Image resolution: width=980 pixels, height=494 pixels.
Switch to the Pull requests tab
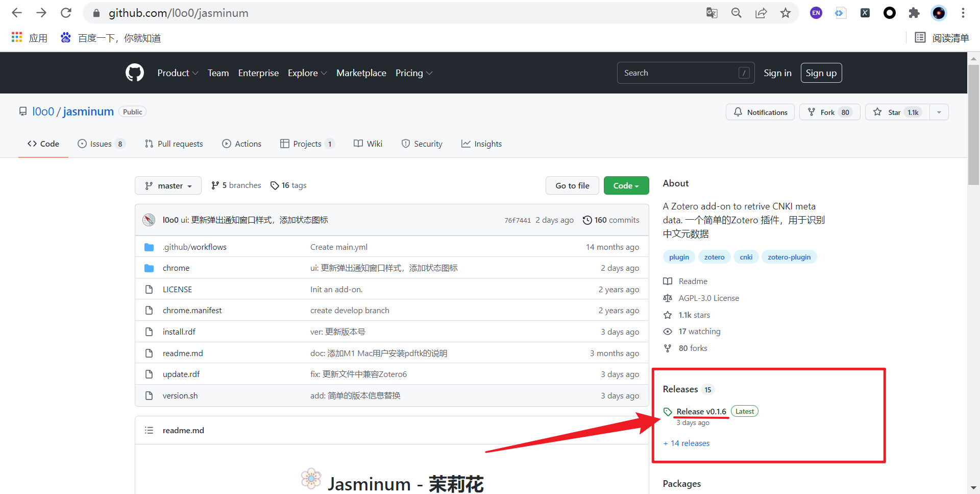[174, 144]
